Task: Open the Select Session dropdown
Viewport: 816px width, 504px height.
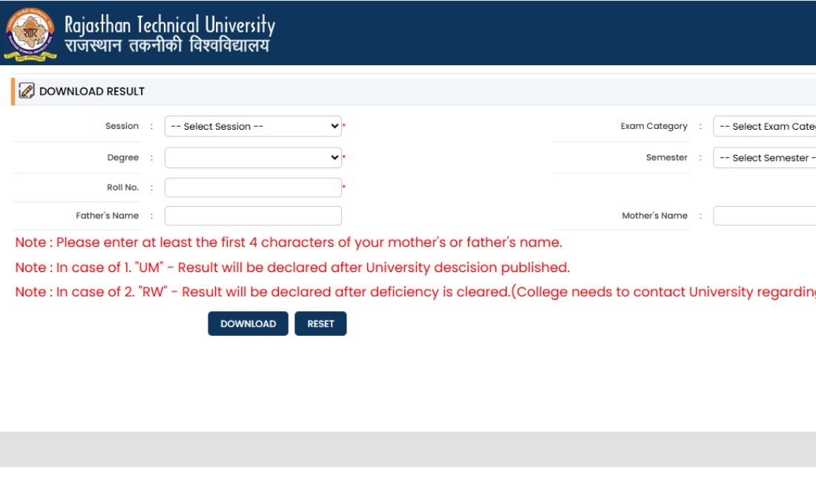Action: [x=253, y=127]
